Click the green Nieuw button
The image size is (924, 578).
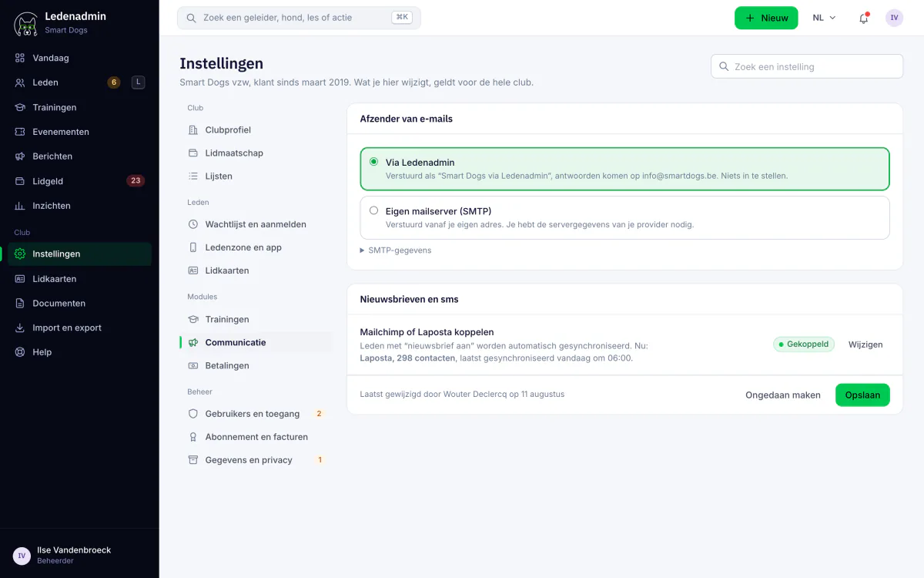[766, 18]
